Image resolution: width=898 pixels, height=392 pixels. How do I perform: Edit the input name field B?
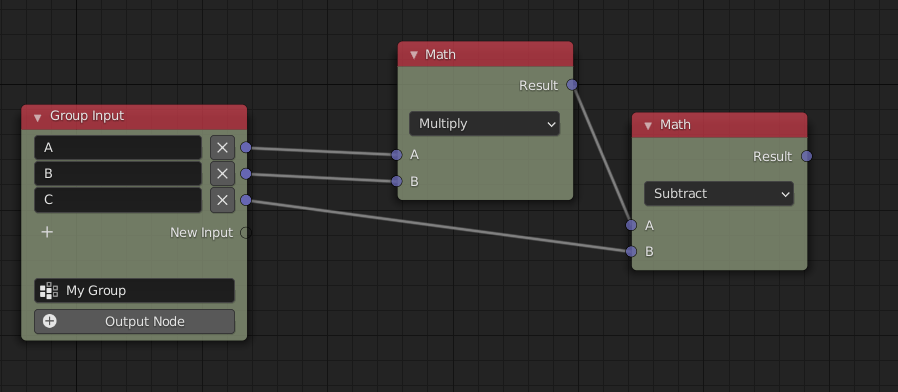click(118, 174)
